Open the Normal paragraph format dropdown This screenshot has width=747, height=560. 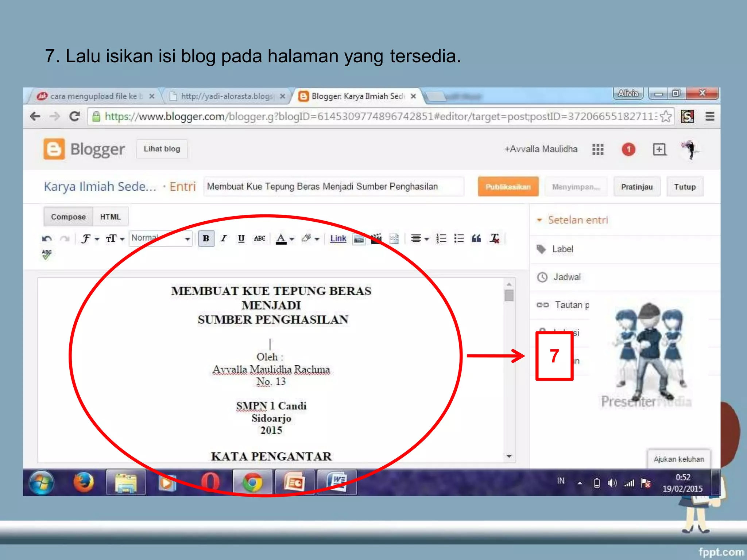tap(160, 238)
